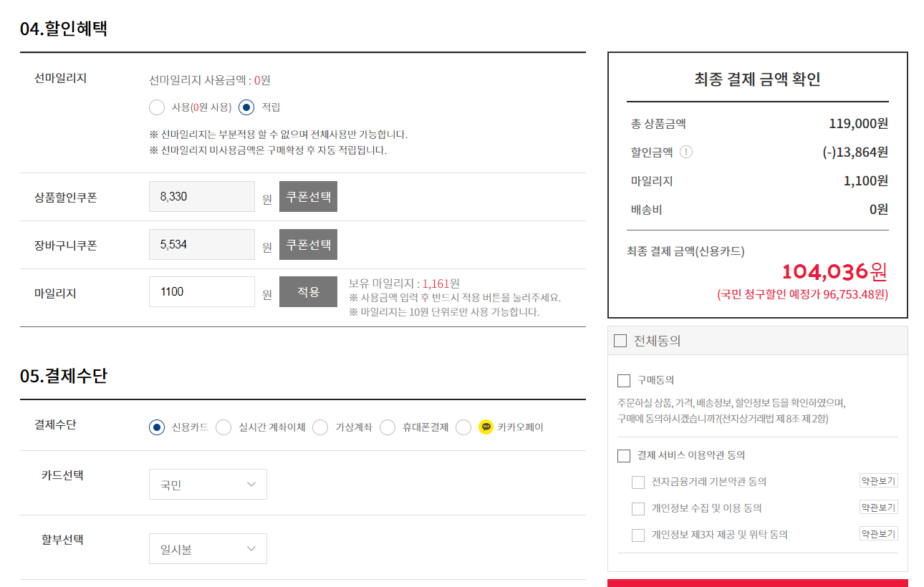Open the 국민 card selection dropdown

pos(208,485)
